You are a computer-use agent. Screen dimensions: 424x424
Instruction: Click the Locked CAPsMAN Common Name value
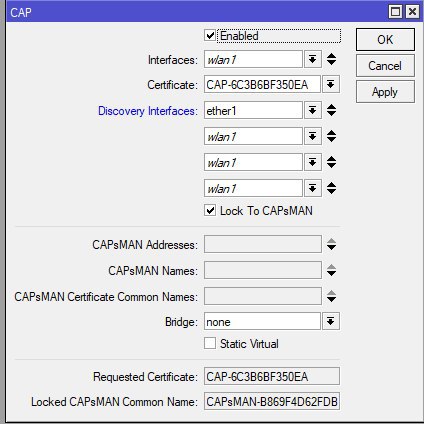click(x=272, y=401)
